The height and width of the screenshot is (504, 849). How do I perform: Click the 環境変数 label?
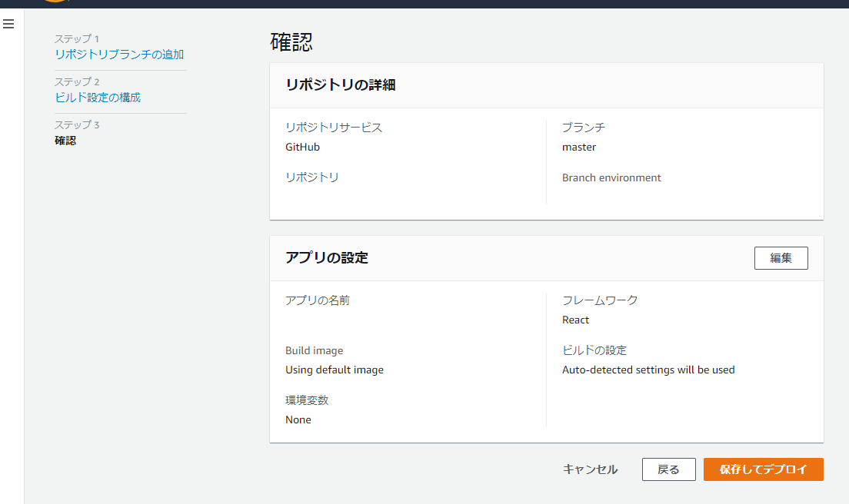coord(307,400)
